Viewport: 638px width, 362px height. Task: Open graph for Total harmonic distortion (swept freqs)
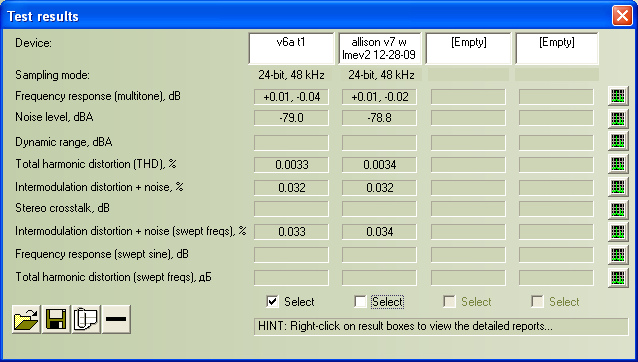pyautogui.click(x=618, y=277)
